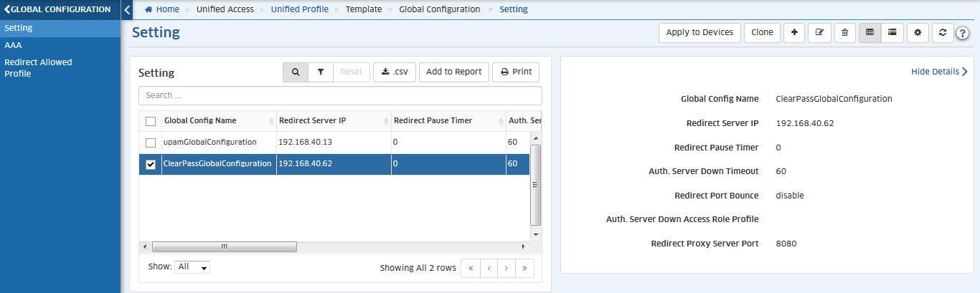Switch to list view icon
980x293 pixels.
(x=892, y=32)
